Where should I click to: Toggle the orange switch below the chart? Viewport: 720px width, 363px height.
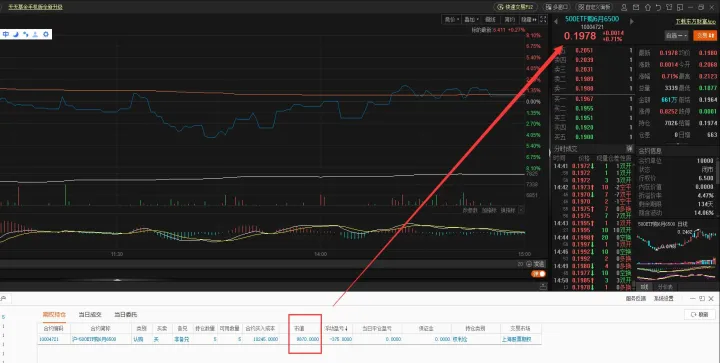539,274
